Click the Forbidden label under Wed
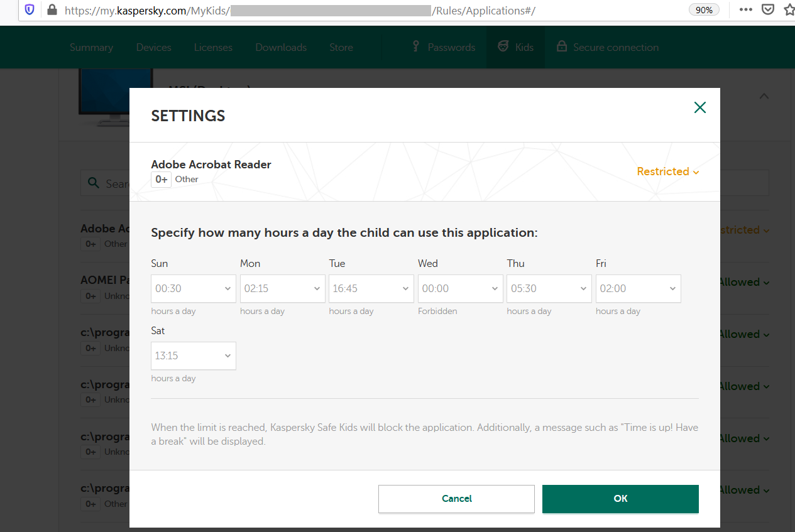The image size is (795, 532). click(x=437, y=311)
